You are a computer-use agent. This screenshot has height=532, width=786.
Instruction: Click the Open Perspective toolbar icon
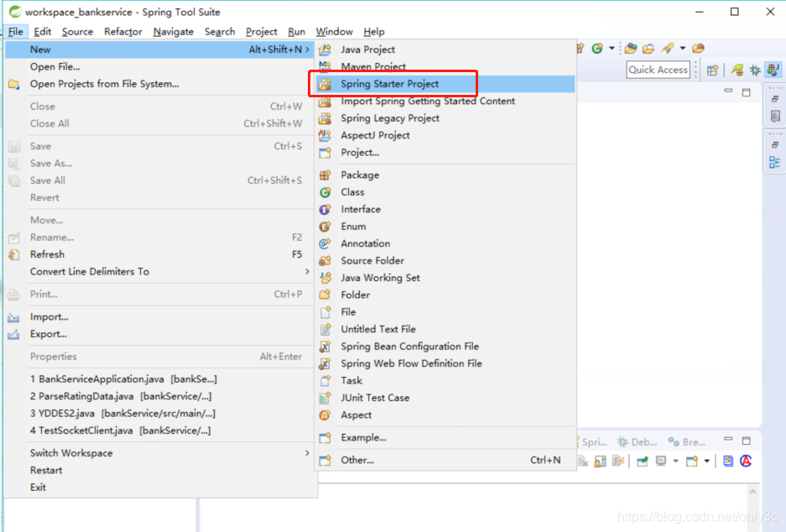coord(712,70)
